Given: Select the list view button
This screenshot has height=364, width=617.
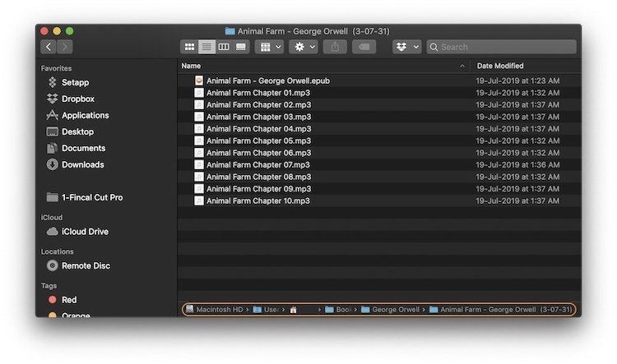Looking at the screenshot, I should click(206, 47).
